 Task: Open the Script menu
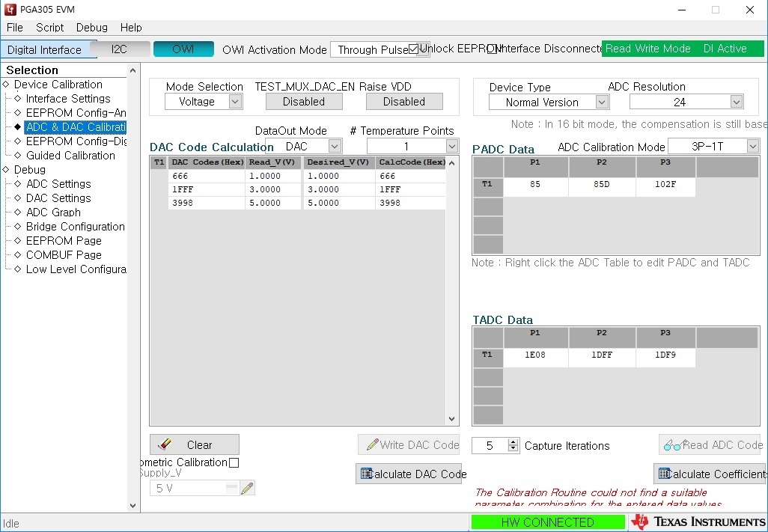tap(50, 28)
